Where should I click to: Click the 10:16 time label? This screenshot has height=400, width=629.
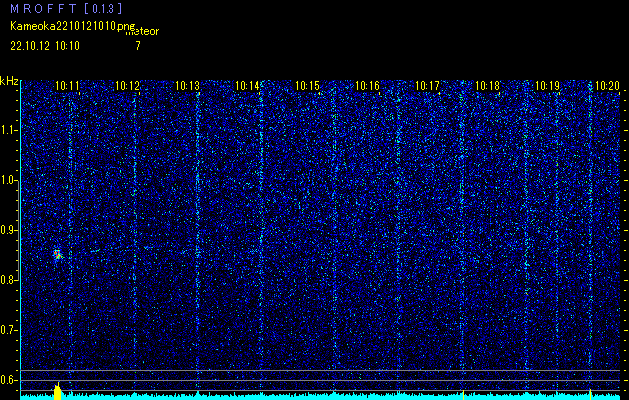[x=367, y=86]
